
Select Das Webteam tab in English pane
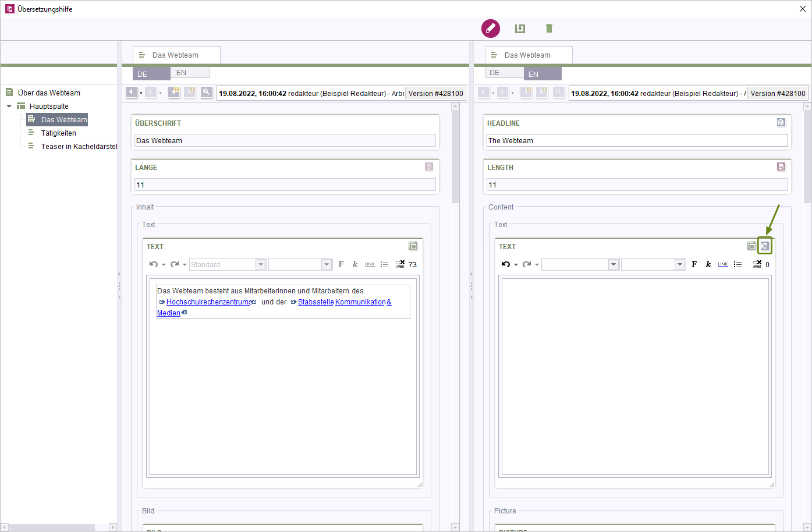point(529,55)
